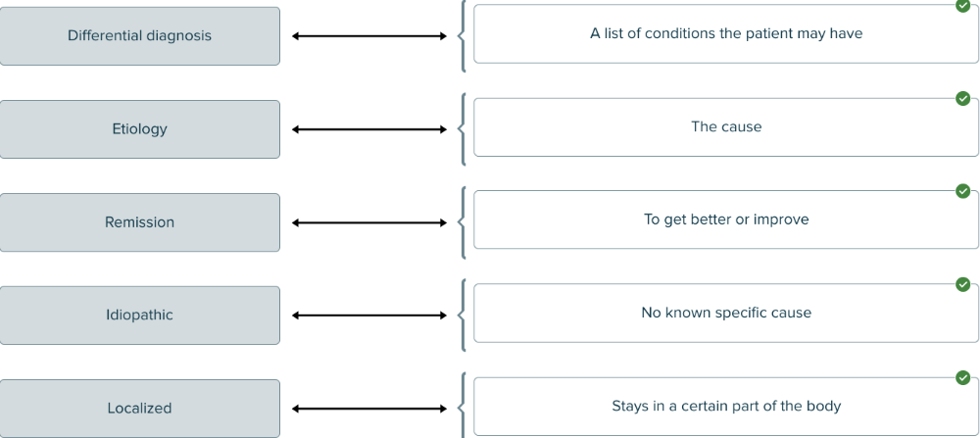Image resolution: width=980 pixels, height=438 pixels.
Task: Select the 'Differential diagnosis' term box
Action: [x=139, y=36]
